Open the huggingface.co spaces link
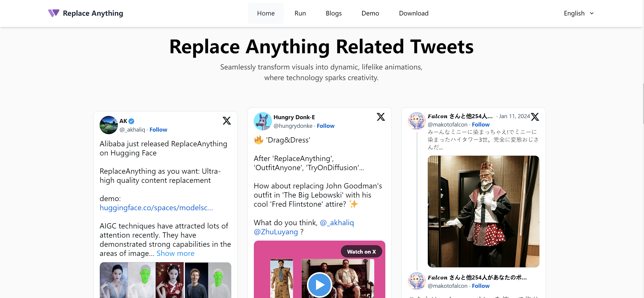Screen dimensions: 644x298 tap(156, 208)
